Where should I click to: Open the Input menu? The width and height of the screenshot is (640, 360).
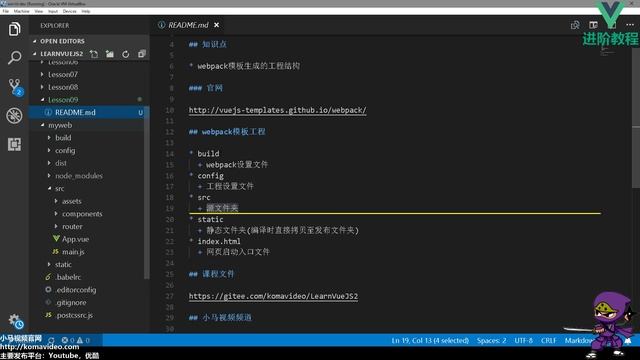tap(53, 11)
